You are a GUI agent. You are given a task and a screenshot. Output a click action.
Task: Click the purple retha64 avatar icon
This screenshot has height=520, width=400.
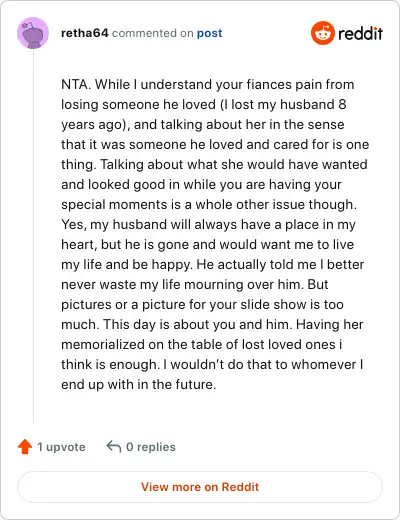point(33,33)
